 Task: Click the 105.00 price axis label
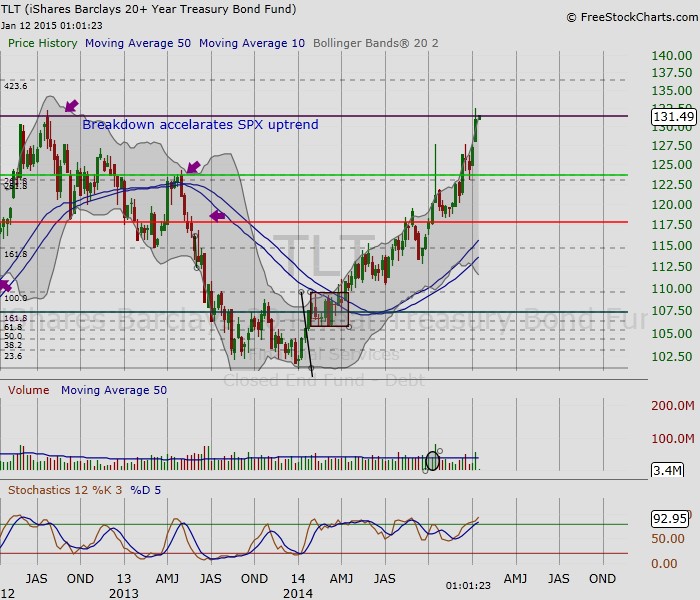[672, 333]
